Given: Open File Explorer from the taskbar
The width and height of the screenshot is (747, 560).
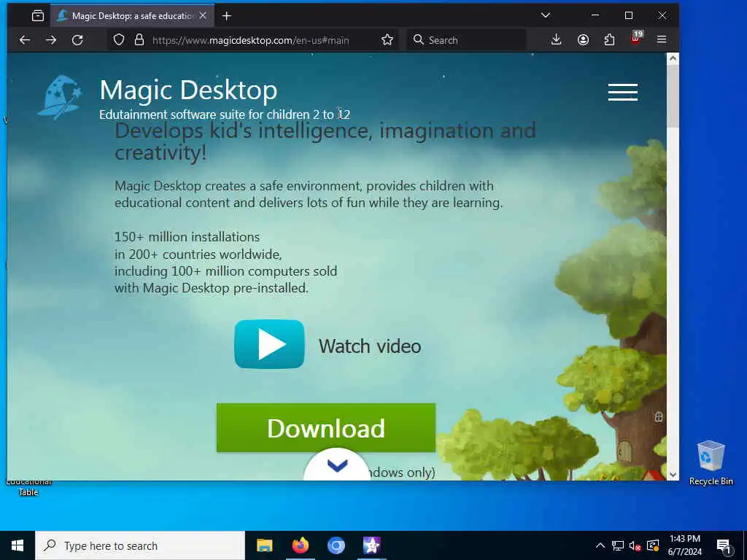Looking at the screenshot, I should [264, 545].
